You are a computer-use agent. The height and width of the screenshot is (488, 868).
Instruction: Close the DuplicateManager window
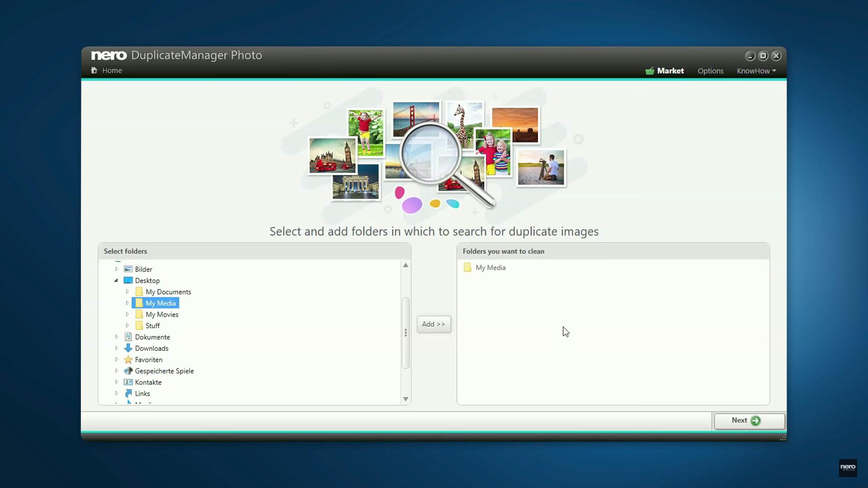click(776, 56)
